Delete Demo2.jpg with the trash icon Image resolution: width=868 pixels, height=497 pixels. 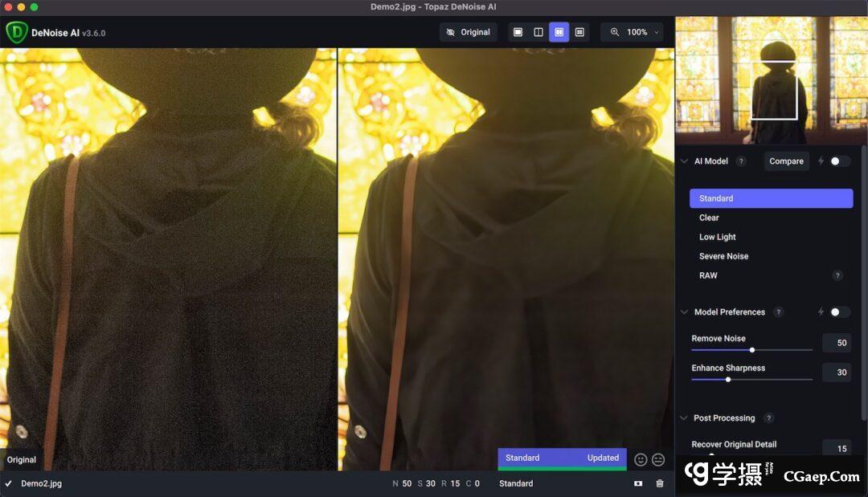pos(660,483)
